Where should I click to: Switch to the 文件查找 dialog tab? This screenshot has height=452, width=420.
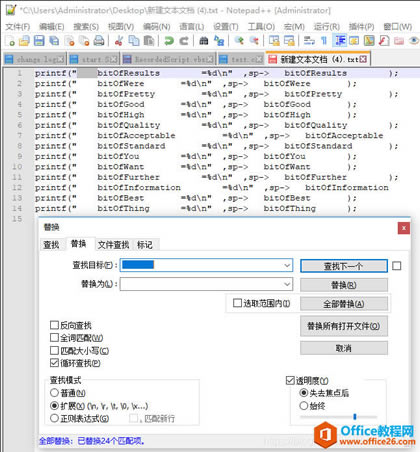(x=113, y=245)
